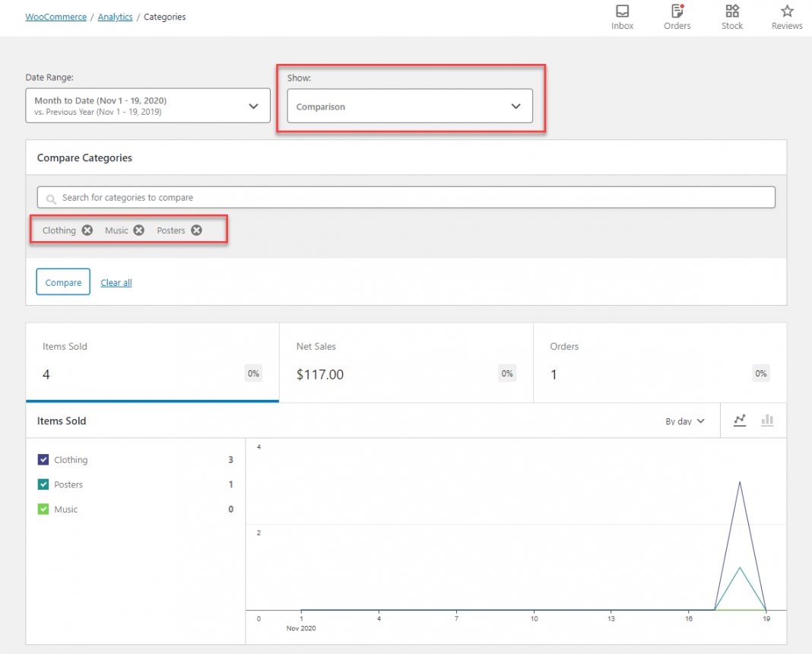This screenshot has height=654, width=812.
Task: Open the Reviews panel
Action: (786, 17)
